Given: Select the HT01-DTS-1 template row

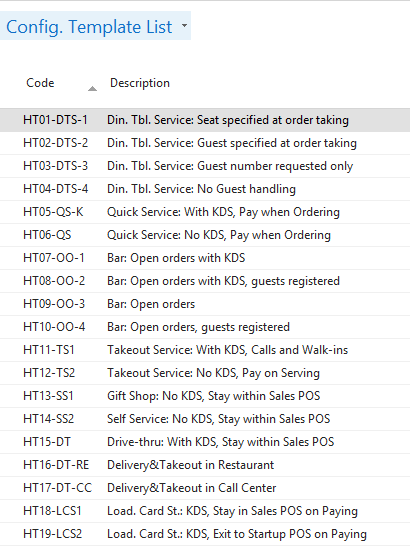Looking at the screenshot, I should coord(205,120).
